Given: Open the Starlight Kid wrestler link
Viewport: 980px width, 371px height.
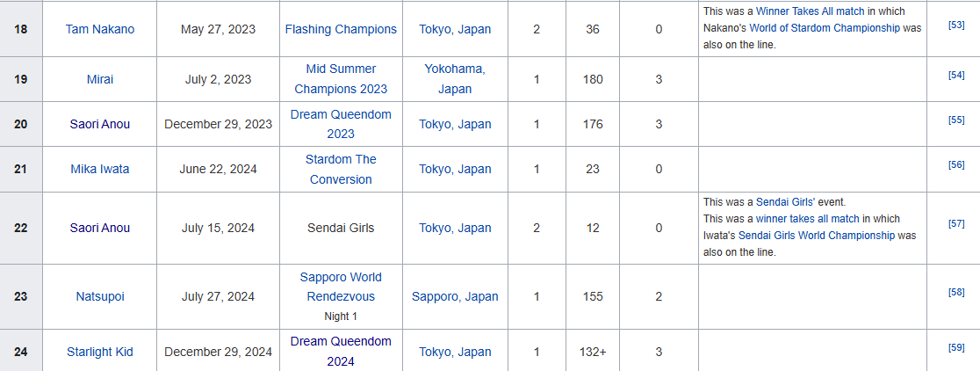Looking at the screenshot, I should coord(100,353).
